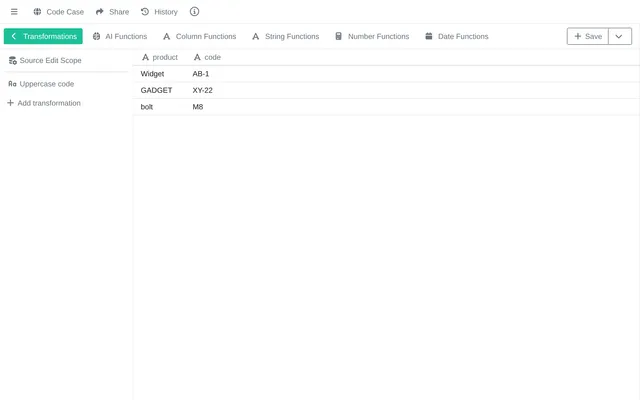The width and height of the screenshot is (640, 400).
Task: Go back via Transformations chevron arrow
Action: click(x=13, y=36)
